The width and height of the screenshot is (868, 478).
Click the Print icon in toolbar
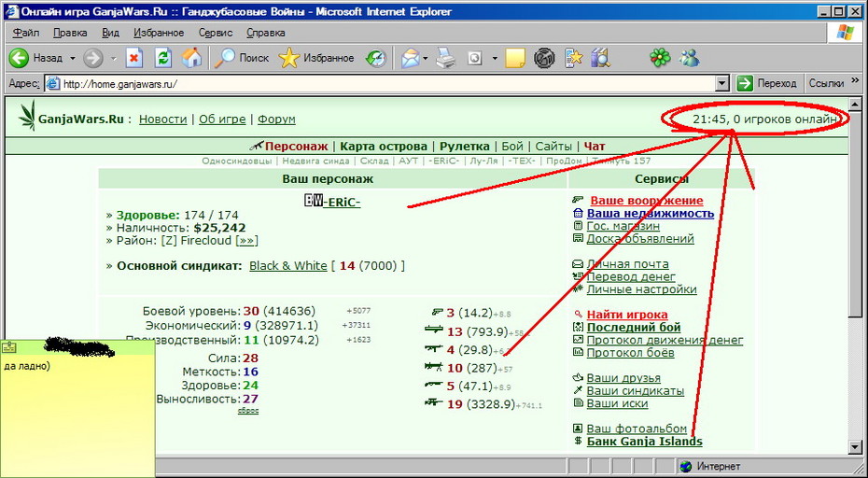tap(445, 58)
